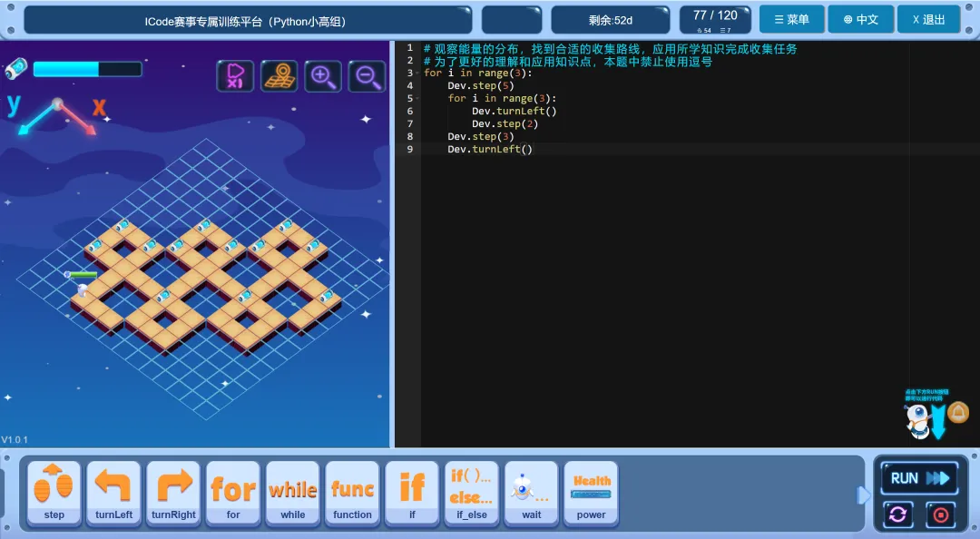Collapse the outer for loop fold arrow
980x539 pixels.
click(x=417, y=73)
